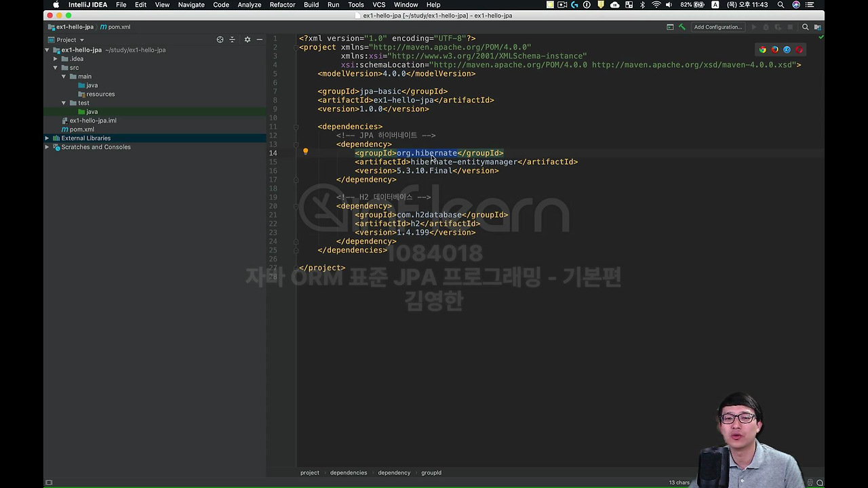
Task: Click the battery 82% indicator
Action: point(692,5)
